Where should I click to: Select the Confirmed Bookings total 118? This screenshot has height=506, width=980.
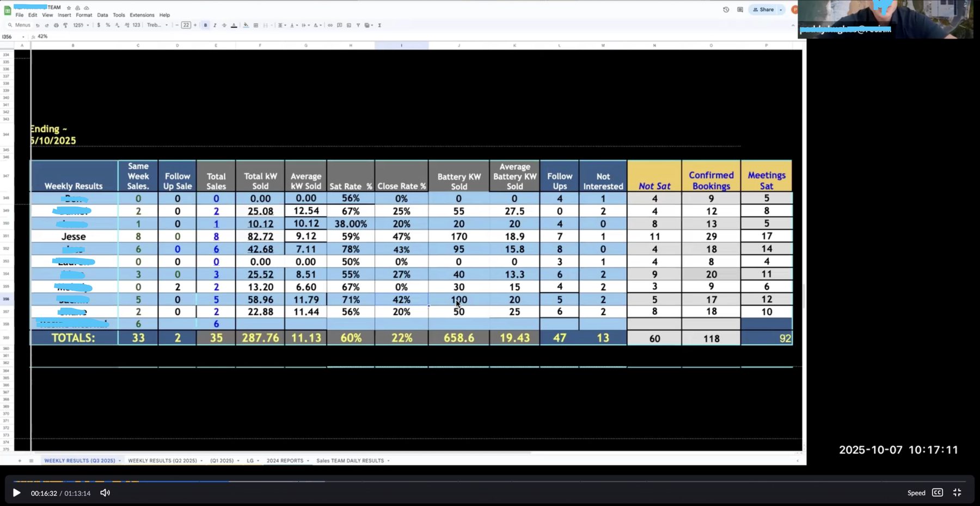(711, 338)
